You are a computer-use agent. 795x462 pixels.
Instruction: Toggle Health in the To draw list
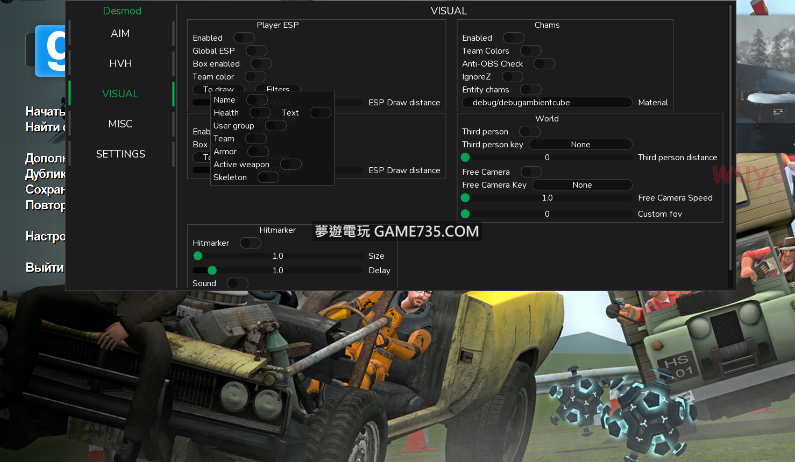[x=260, y=113]
